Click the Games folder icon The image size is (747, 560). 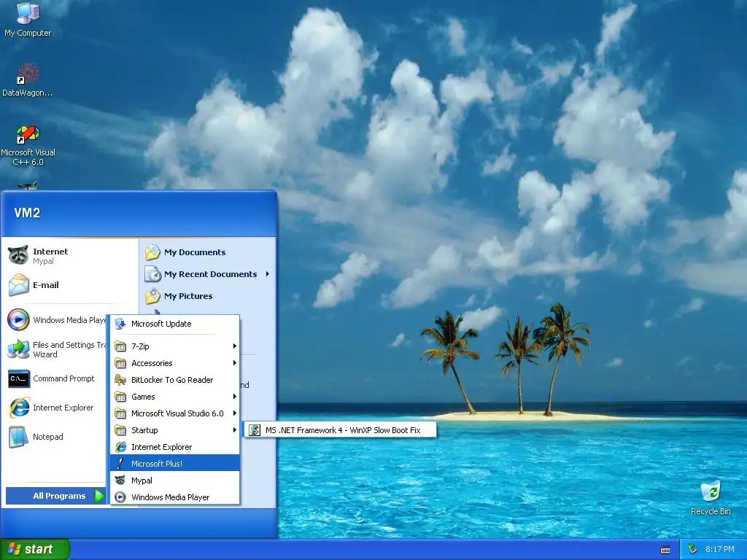pyautogui.click(x=120, y=397)
